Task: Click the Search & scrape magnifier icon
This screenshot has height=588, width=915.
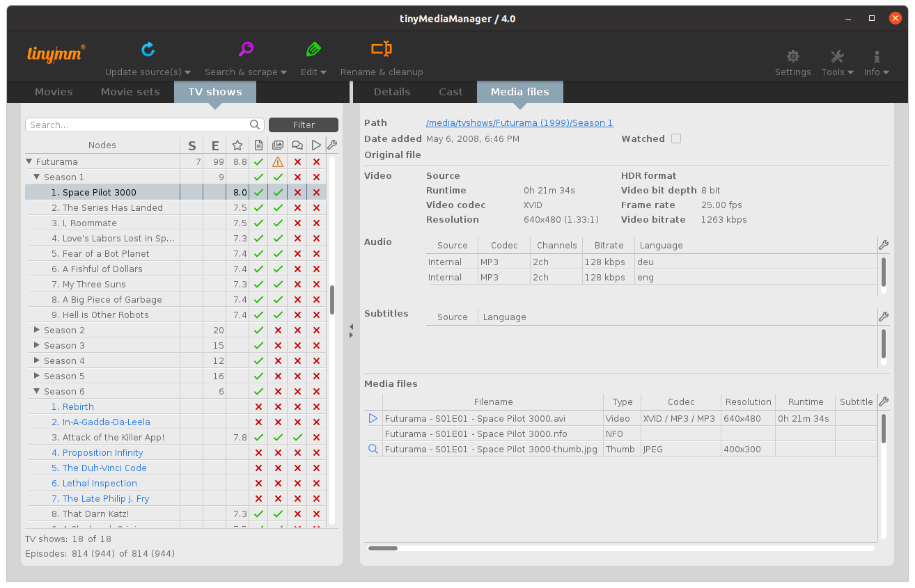Action: tap(246, 49)
